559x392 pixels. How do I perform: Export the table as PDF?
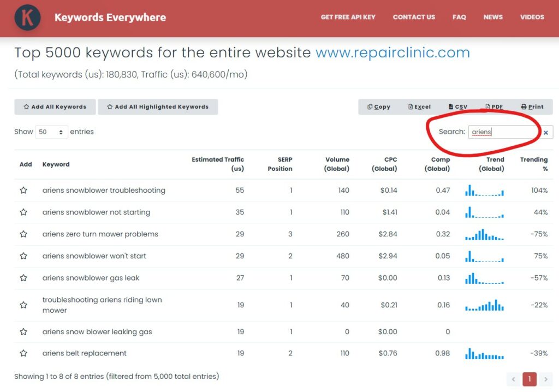(x=493, y=106)
